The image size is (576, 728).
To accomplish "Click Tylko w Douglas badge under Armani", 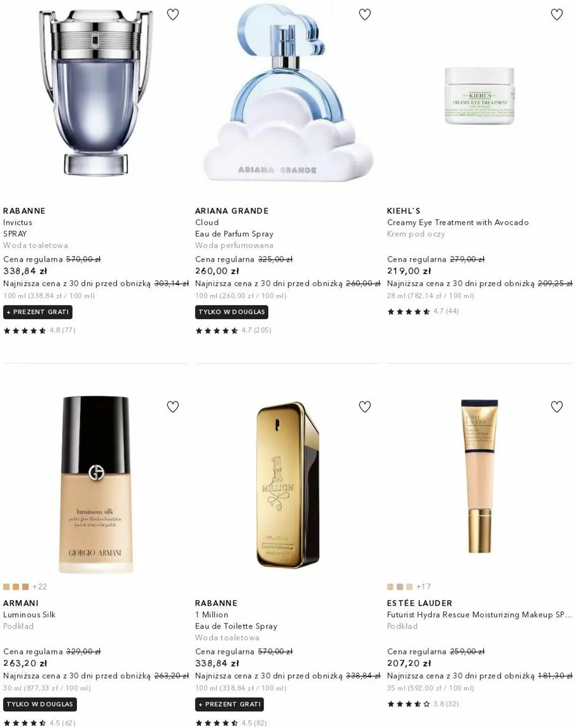I will pos(40,704).
